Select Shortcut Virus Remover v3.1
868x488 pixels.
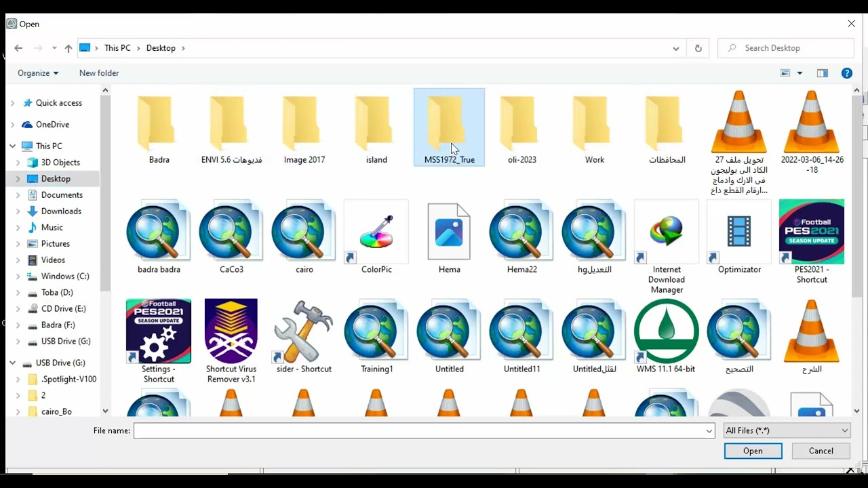[x=231, y=341]
